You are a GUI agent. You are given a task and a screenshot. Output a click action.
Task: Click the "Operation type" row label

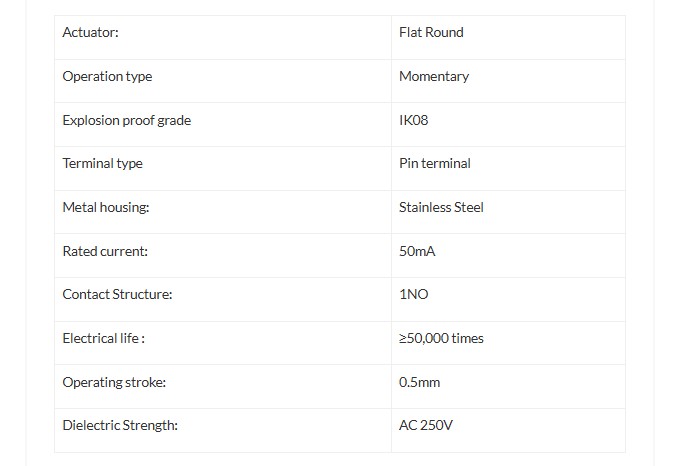click(x=107, y=77)
